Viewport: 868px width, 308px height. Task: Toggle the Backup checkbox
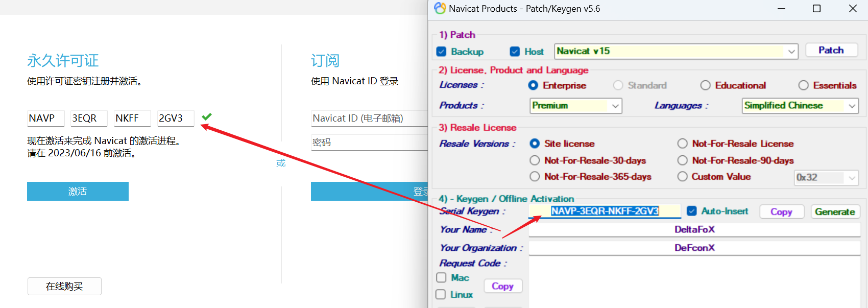tap(442, 52)
